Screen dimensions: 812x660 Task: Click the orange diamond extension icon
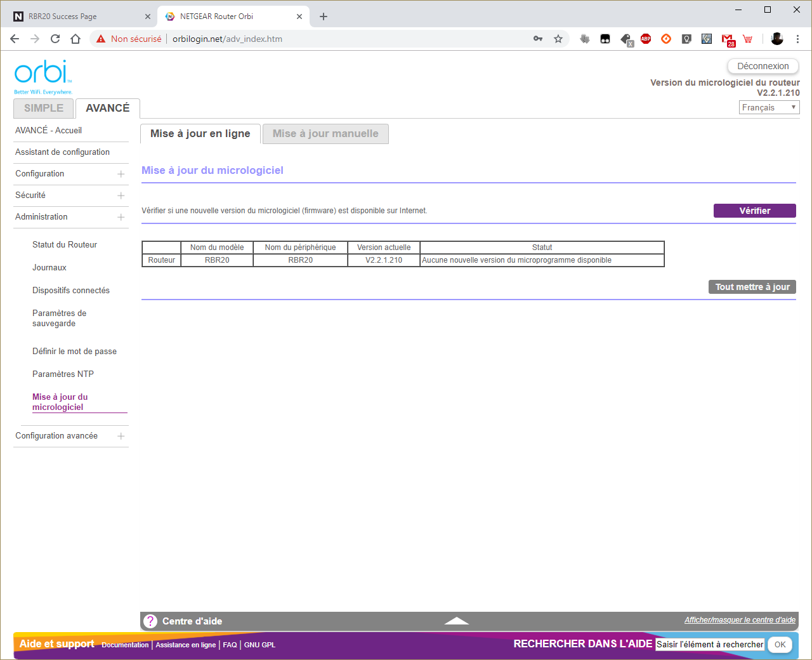click(666, 39)
